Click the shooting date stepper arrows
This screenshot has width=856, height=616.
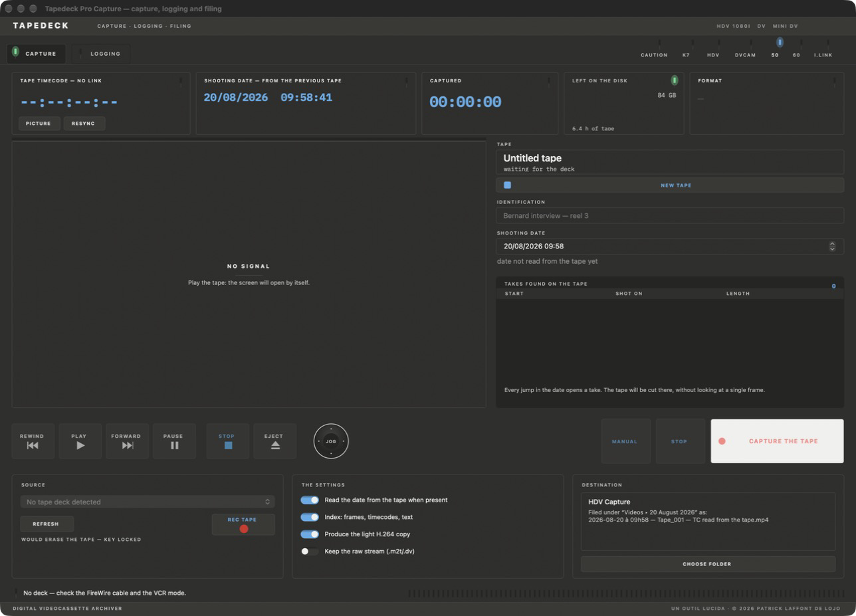point(832,246)
